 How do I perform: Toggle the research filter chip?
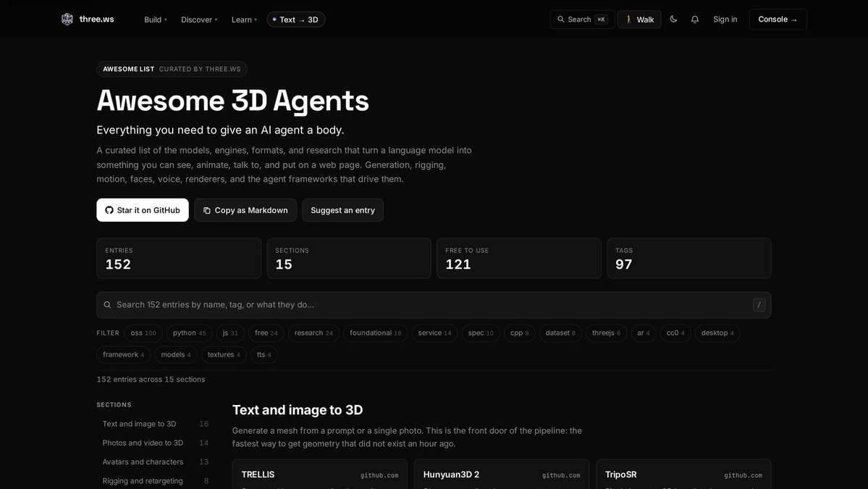[x=314, y=333]
